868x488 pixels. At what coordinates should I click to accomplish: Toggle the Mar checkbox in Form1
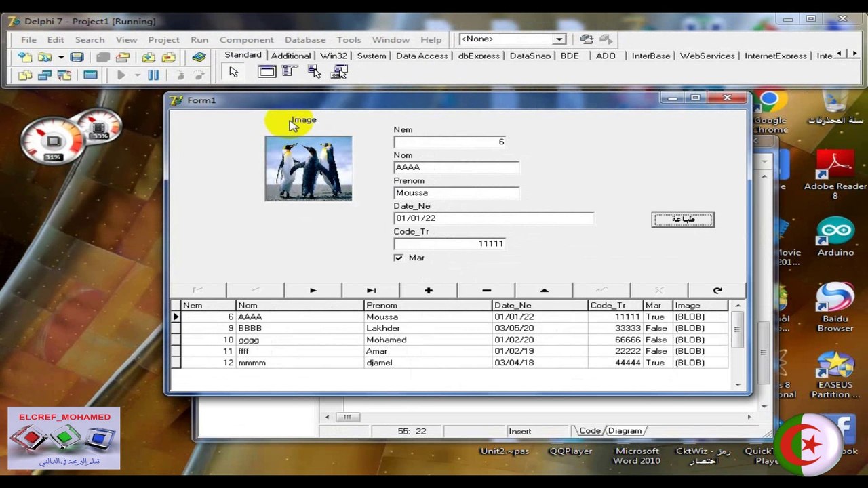pos(398,258)
